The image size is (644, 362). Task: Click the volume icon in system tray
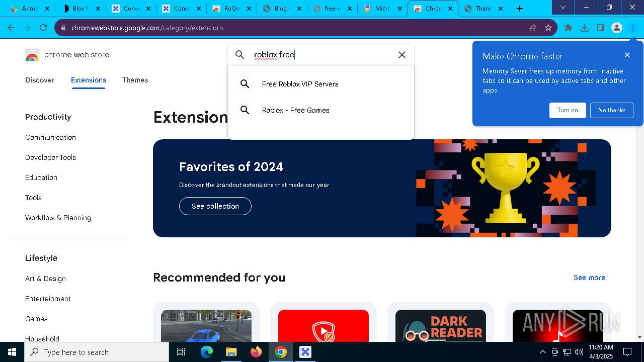(579, 352)
